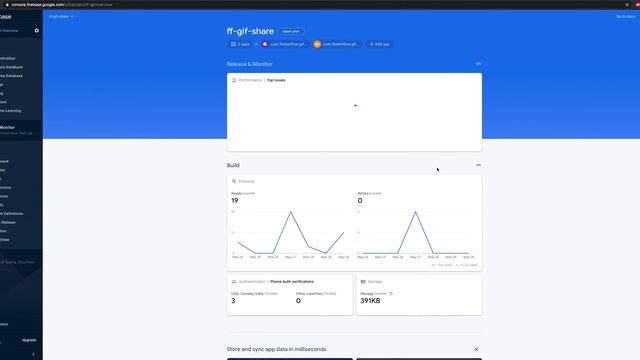Select Release & Monitor sidebar group
The height and width of the screenshot is (360, 640).
click(x=21, y=129)
